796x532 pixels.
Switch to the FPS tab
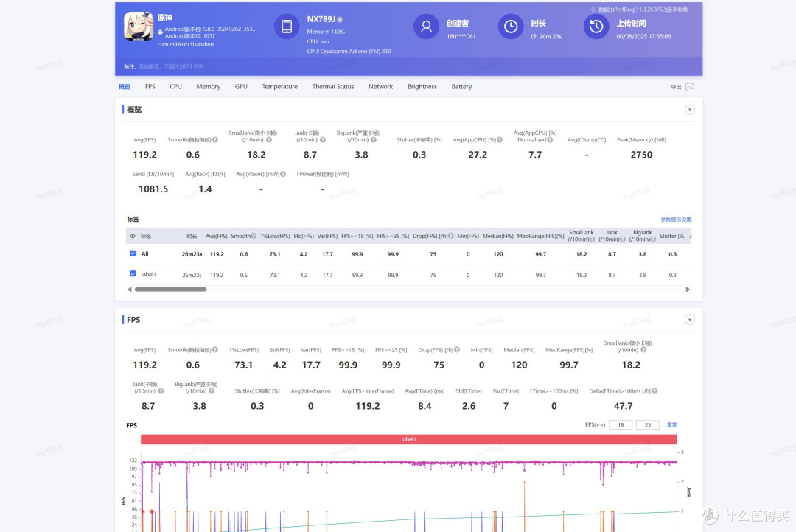pyautogui.click(x=150, y=87)
